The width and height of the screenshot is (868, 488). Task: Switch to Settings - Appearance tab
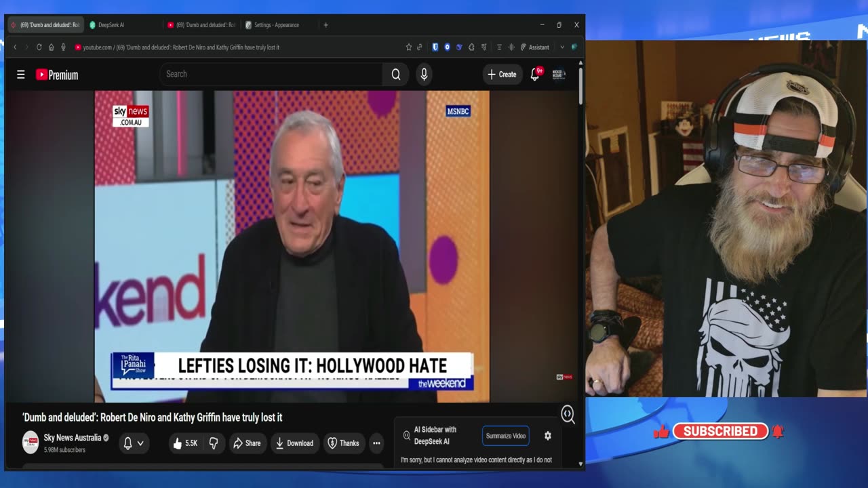pyautogui.click(x=277, y=25)
